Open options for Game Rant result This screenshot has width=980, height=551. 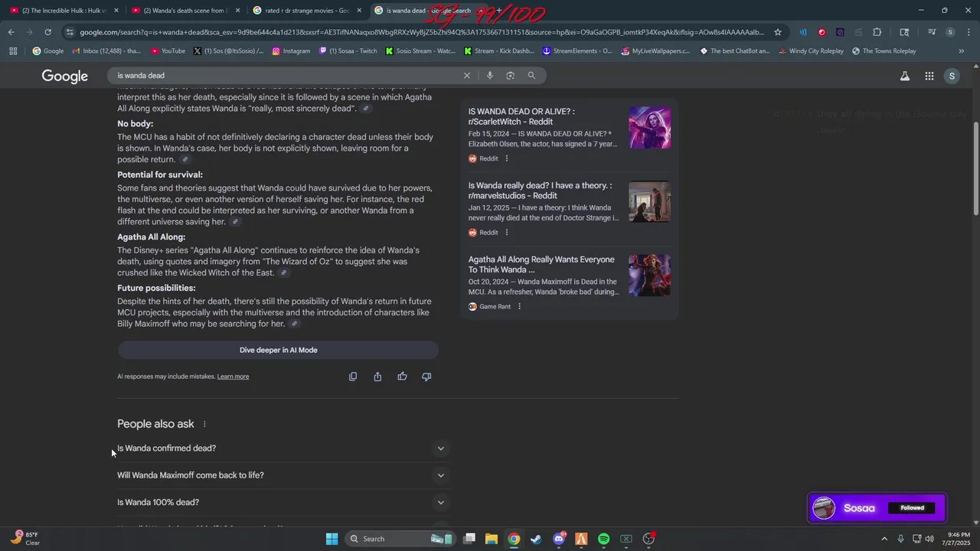[519, 307]
